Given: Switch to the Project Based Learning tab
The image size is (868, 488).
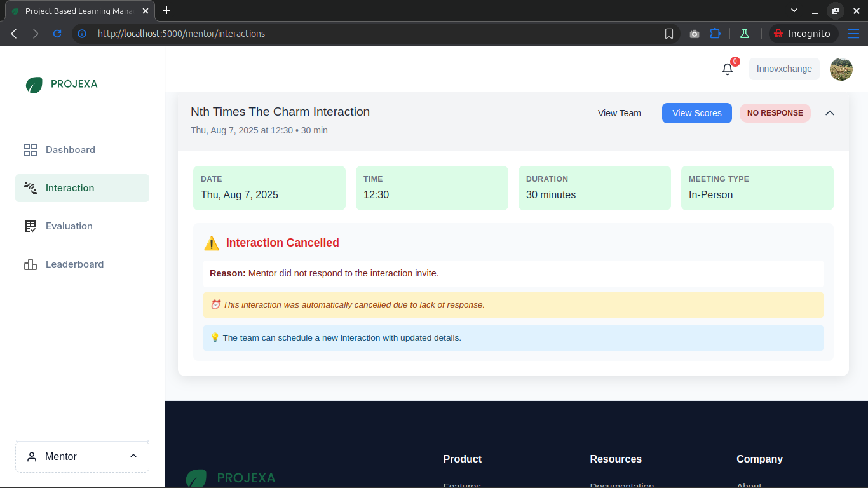Looking at the screenshot, I should (76, 10).
